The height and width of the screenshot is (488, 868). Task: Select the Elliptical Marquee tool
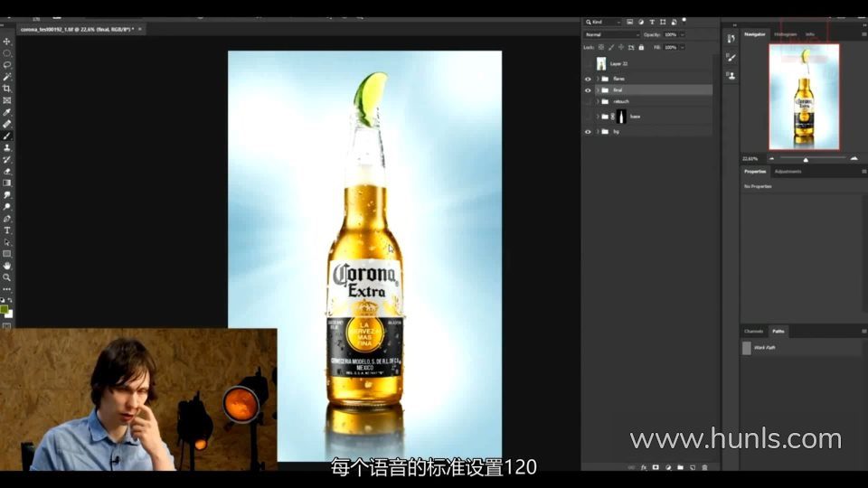pos(6,53)
